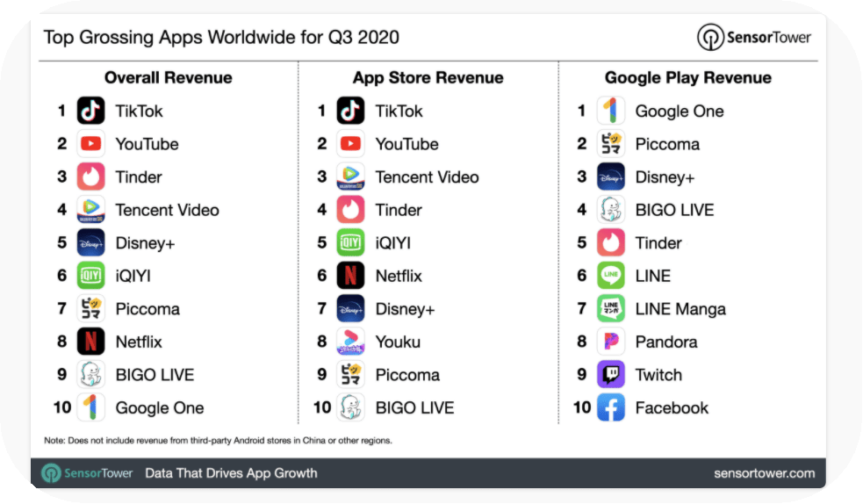Viewport: 863px width, 504px height.
Task: Click Tencent Video icon in Overall Revenue
Action: pos(90,210)
